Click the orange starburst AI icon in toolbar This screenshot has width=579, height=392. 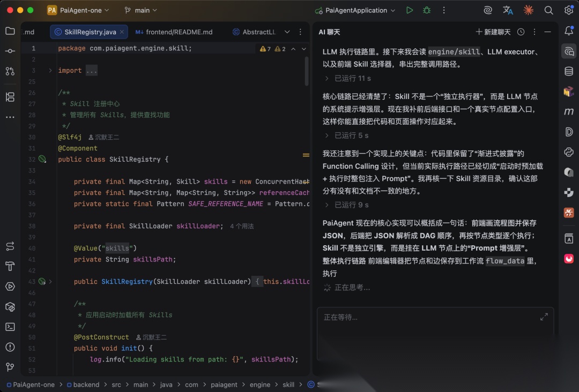point(529,10)
